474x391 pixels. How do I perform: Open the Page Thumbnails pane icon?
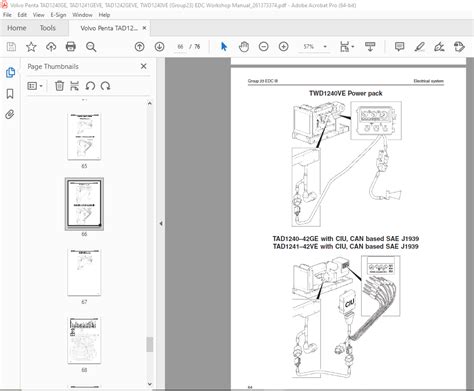pyautogui.click(x=10, y=72)
